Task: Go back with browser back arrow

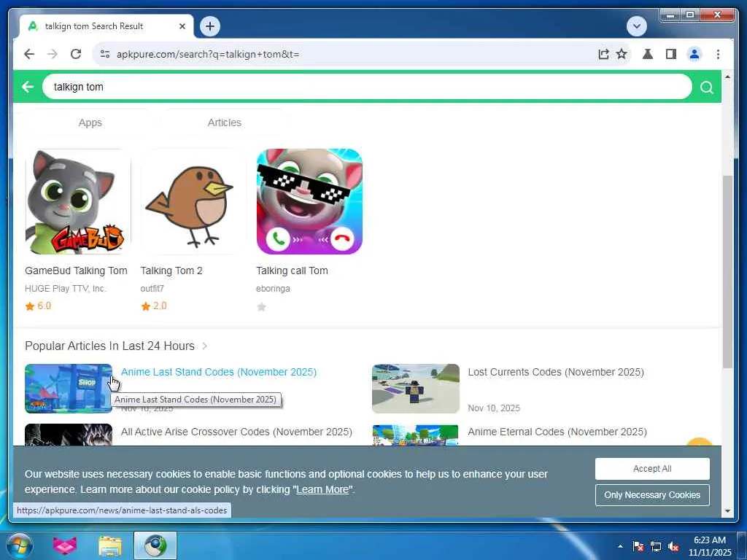Action: pos(29,54)
